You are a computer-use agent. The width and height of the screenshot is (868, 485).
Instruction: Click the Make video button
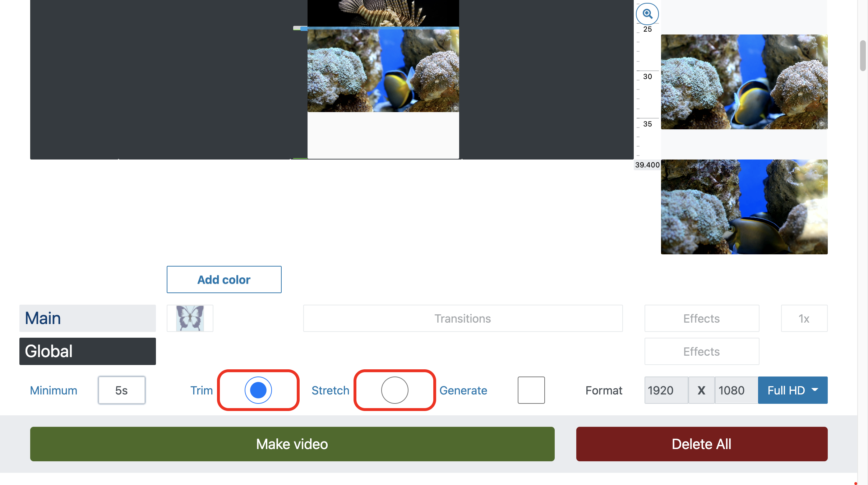292,443
